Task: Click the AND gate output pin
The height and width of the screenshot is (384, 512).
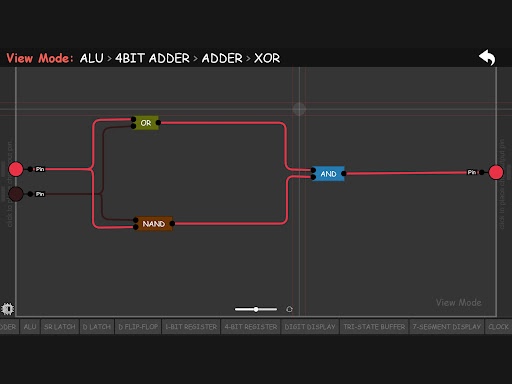Action: pyautogui.click(x=344, y=173)
